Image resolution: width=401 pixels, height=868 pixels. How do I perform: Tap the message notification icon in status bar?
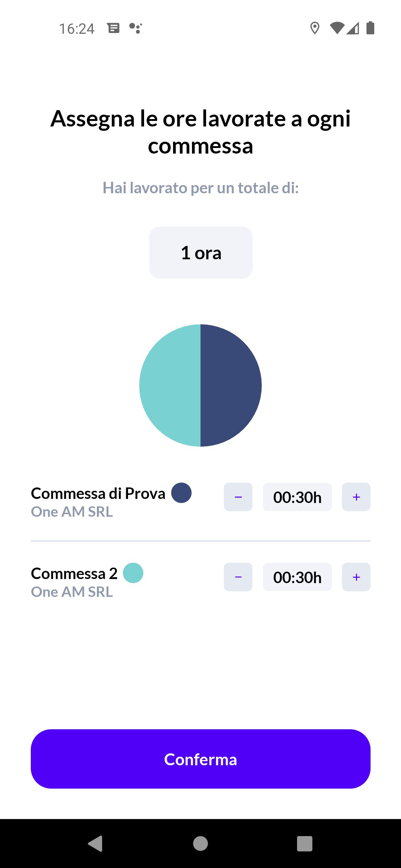tap(114, 28)
